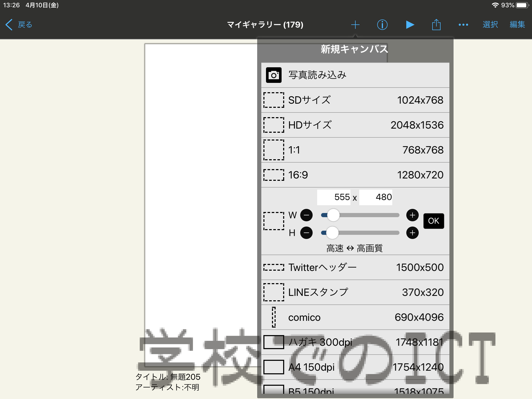The image size is (532, 399).
Task: Tap the A4 150dpi rectangle icon
Action: 274,367
